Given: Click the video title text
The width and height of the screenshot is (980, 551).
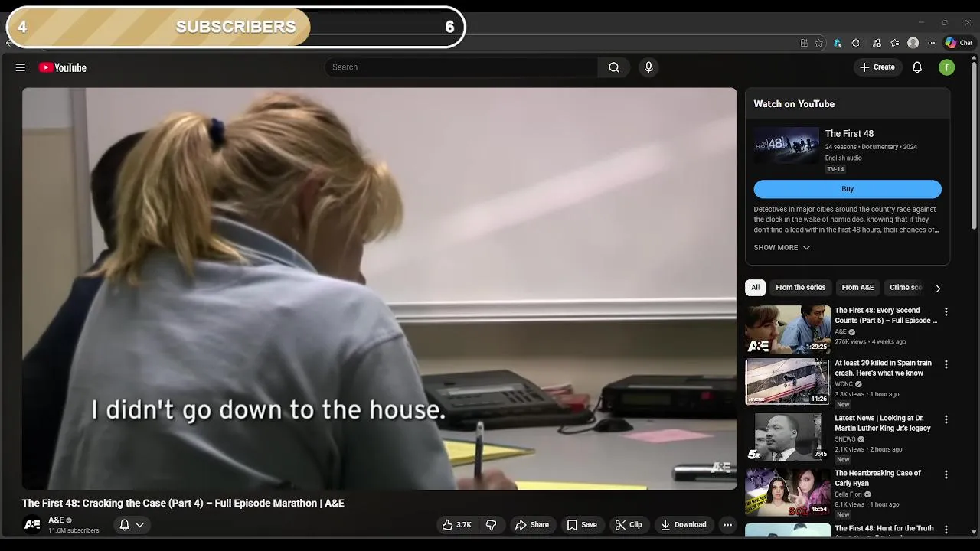Looking at the screenshot, I should (x=183, y=503).
